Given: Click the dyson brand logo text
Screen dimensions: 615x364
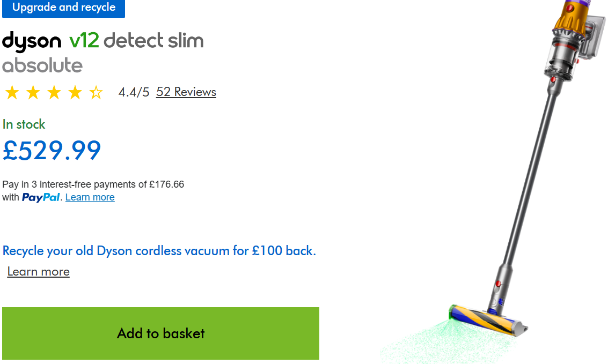Looking at the screenshot, I should [32, 41].
